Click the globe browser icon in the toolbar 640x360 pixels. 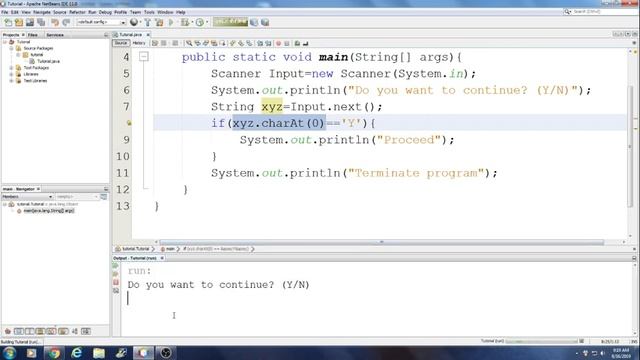pyautogui.click(x=134, y=22)
